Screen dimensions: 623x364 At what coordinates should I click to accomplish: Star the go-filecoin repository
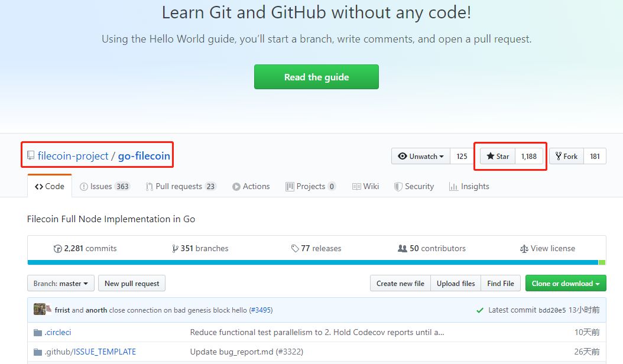click(498, 156)
